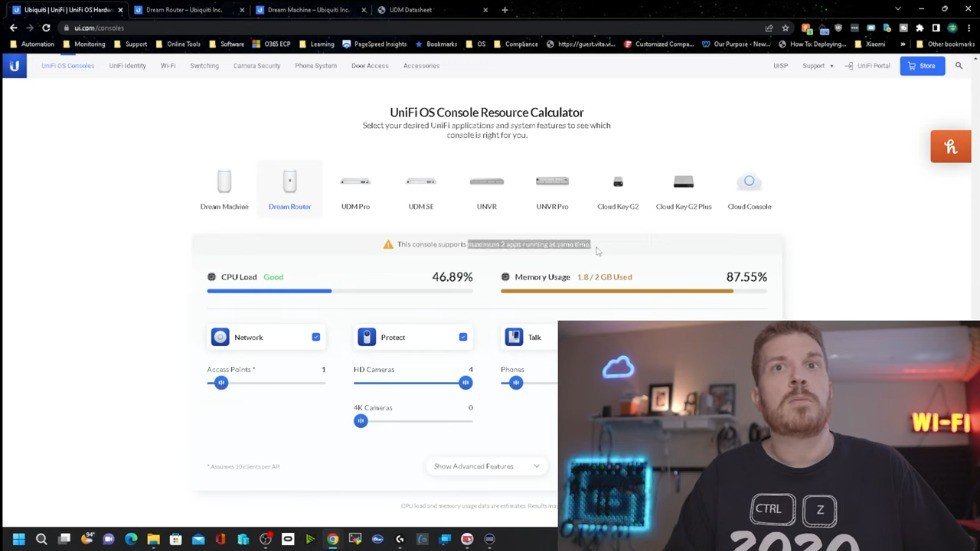Open Phone System nav item
980x551 pixels.
point(316,66)
